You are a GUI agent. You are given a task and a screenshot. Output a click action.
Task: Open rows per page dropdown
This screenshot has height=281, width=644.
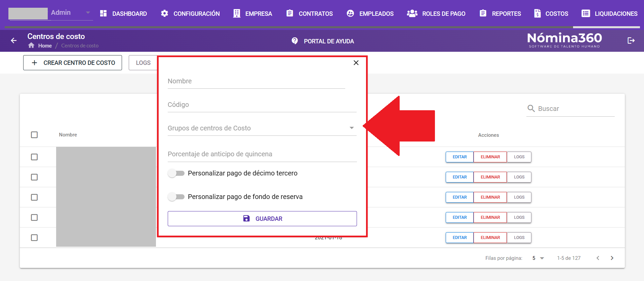(538, 258)
